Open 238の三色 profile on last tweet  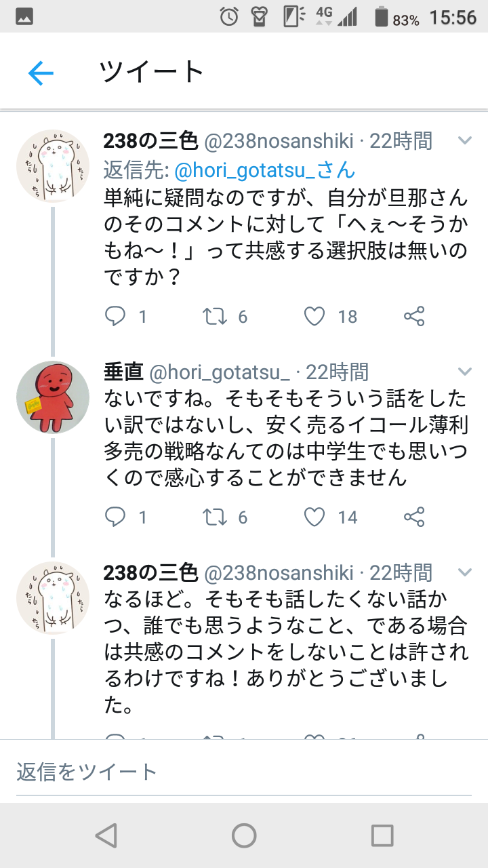click(150, 573)
